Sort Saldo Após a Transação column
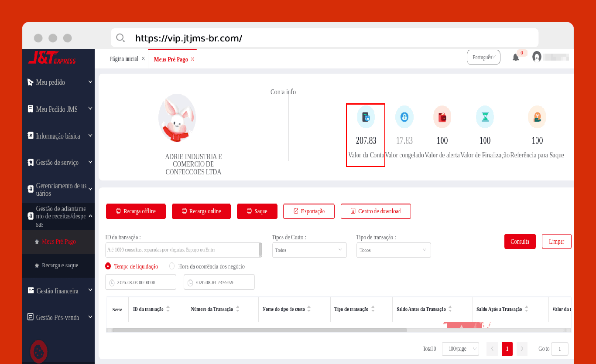 (526, 309)
